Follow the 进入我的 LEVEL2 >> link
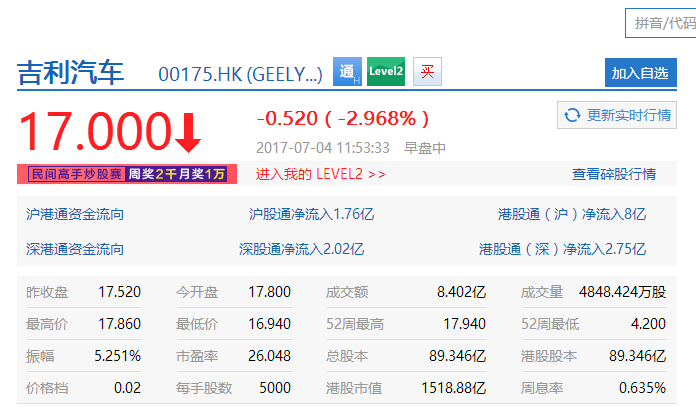 click(x=320, y=174)
